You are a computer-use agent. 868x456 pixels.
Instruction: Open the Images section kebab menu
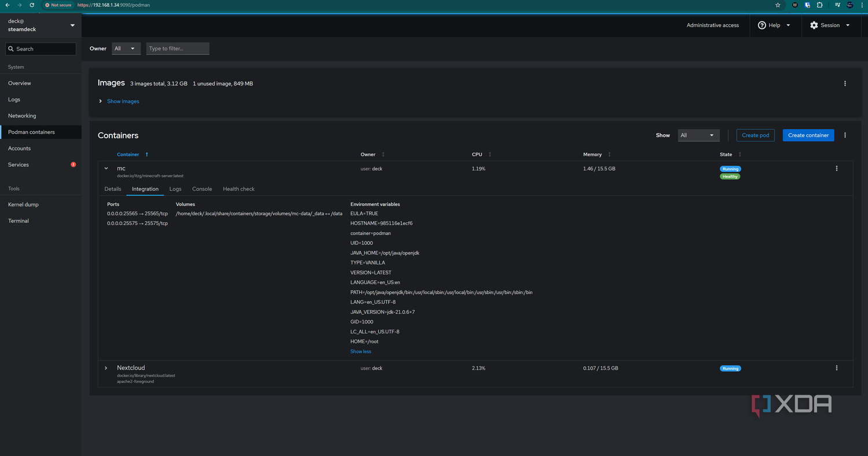pos(845,83)
